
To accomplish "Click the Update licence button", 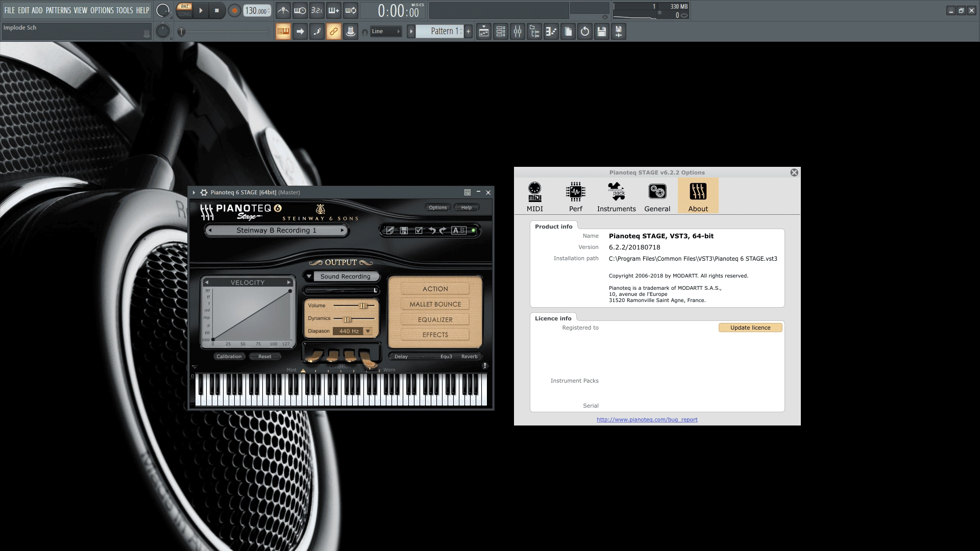I will coord(750,328).
